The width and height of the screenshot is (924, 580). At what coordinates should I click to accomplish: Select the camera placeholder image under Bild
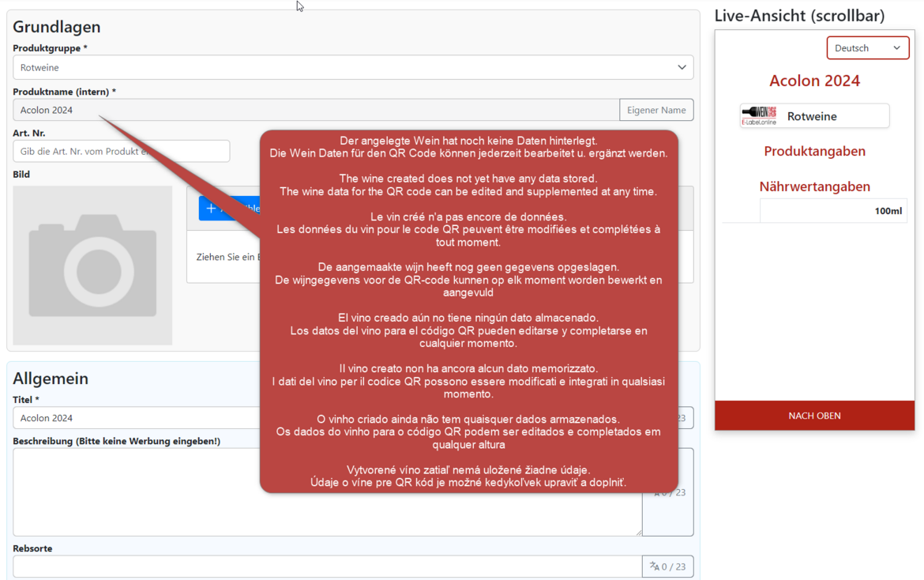[x=92, y=266]
